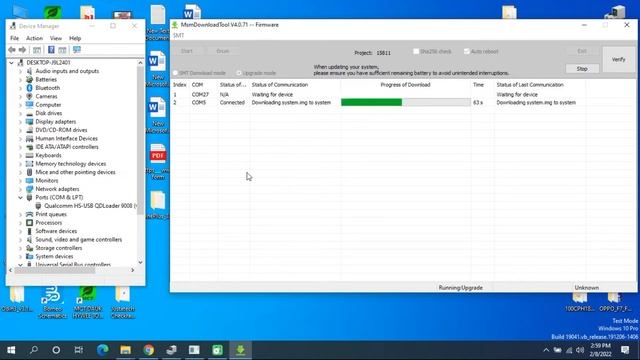Viewport: 640px width, 360px height.
Task: Click the Device Manager vertical scrollbar down arrow
Action: click(140, 262)
